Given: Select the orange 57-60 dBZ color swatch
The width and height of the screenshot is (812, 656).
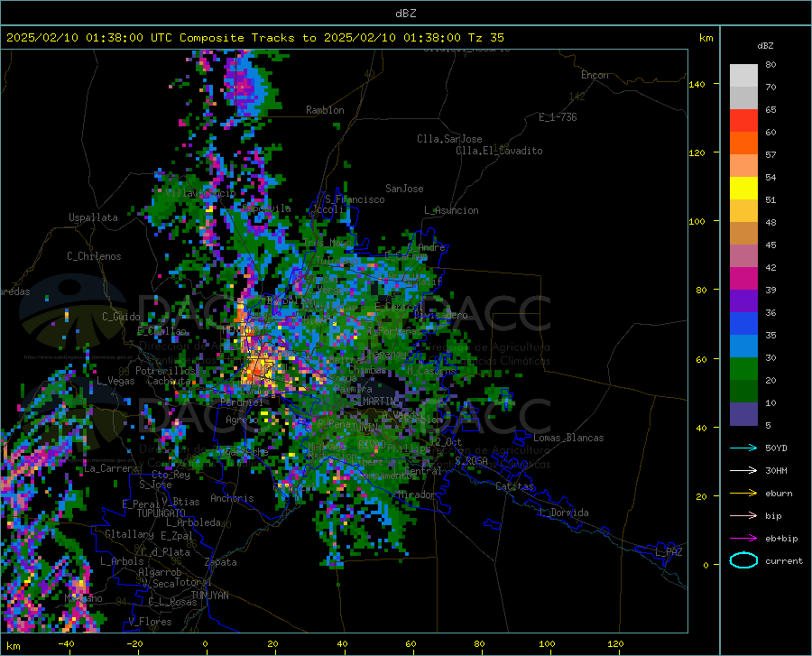Looking at the screenshot, I should pyautogui.click(x=743, y=143).
